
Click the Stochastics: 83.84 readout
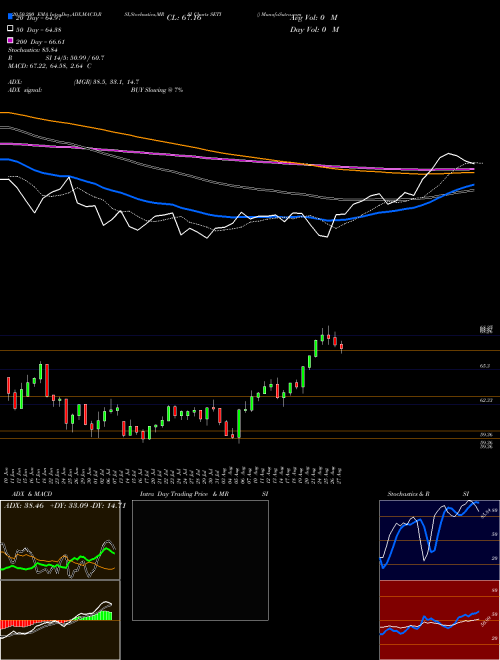33,50
